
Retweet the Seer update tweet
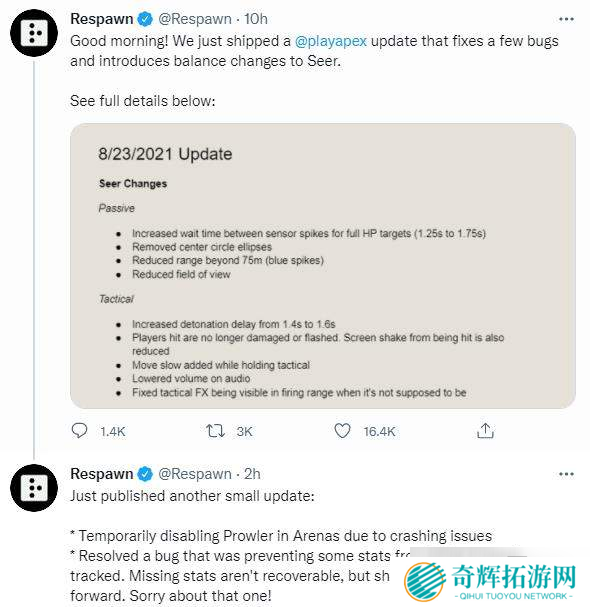(x=215, y=431)
